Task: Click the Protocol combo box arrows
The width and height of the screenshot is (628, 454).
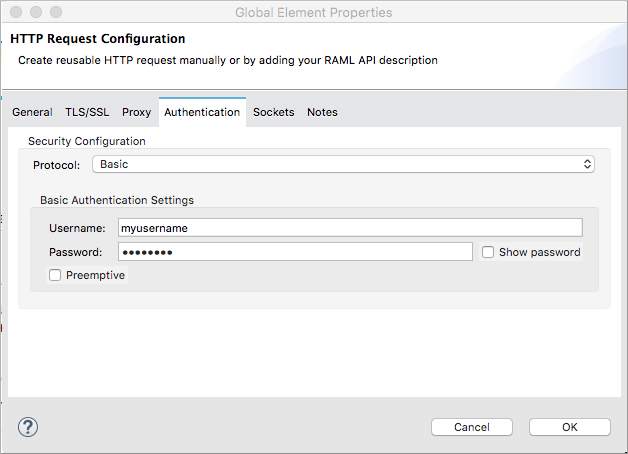Action: coord(588,164)
